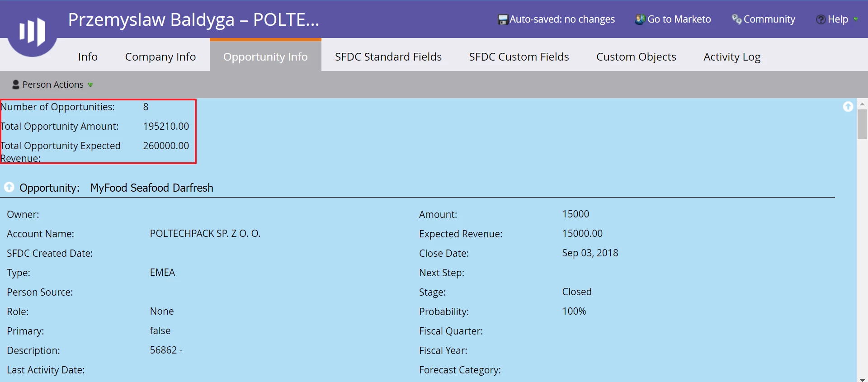Click the vertical scrollbar thumb
The width and height of the screenshot is (868, 382).
862,124
